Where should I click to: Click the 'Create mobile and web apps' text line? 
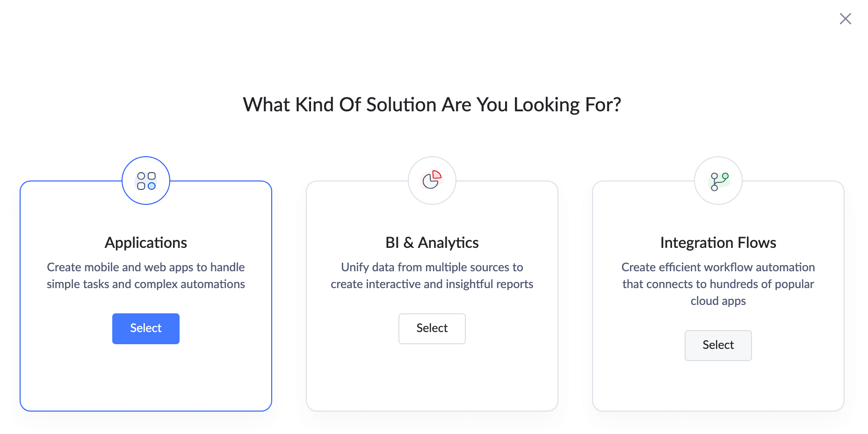point(146,267)
